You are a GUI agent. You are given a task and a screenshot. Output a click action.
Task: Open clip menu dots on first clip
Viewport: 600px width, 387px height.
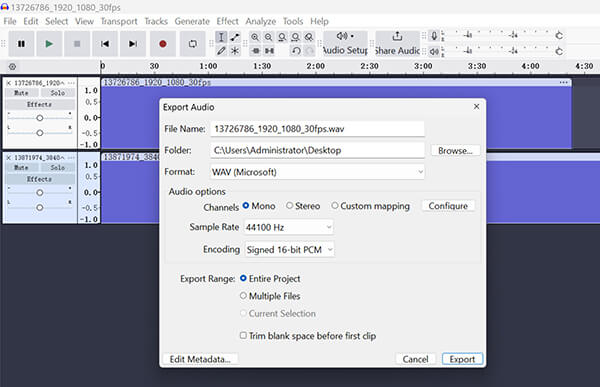click(x=563, y=82)
